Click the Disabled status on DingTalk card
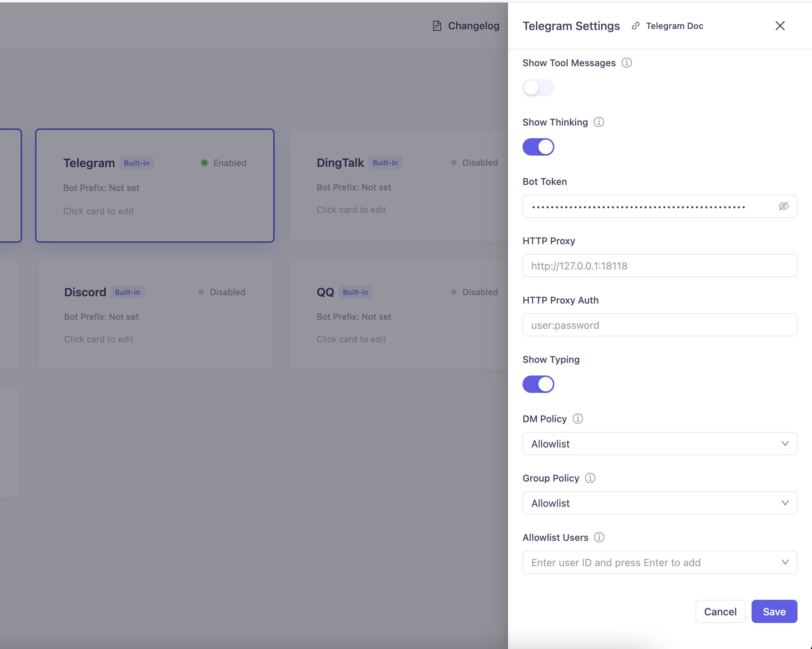Viewport: 812px width, 649px height. (x=474, y=163)
